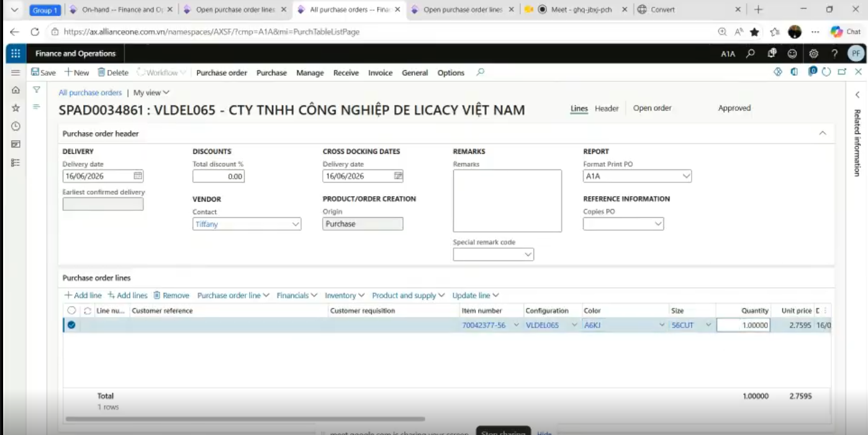This screenshot has width=868, height=435.
Task: Follow the All purchase orders link
Action: [x=90, y=92]
